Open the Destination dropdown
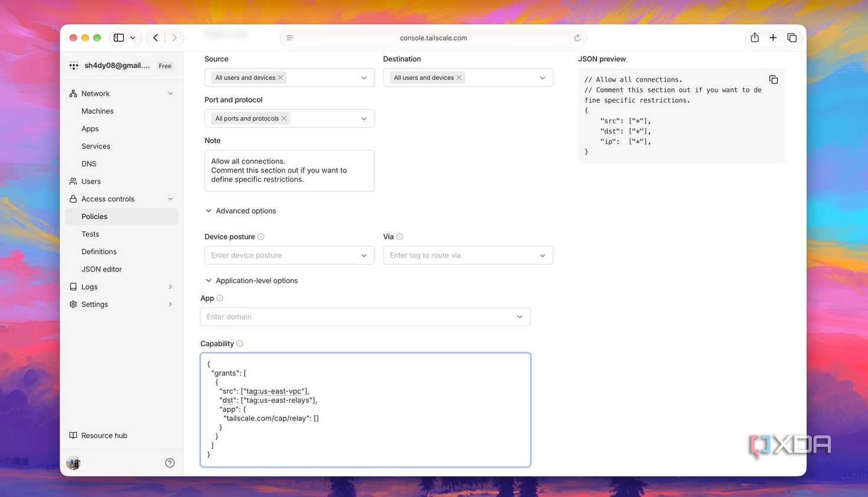The height and width of the screenshot is (497, 868). tap(468, 78)
